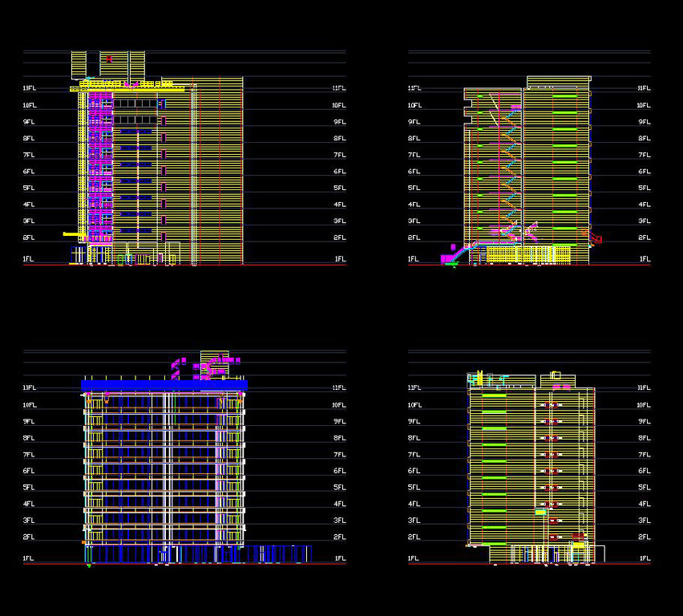Viewport: 683px width, 616px height.
Task: Click 6FL label left of top-right elevation
Action: 414,172
